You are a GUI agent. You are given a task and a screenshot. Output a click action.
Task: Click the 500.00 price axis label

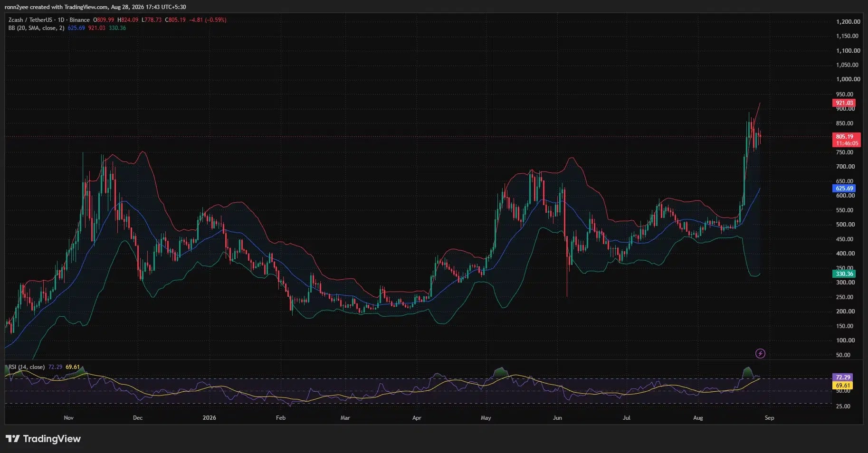[845, 225]
